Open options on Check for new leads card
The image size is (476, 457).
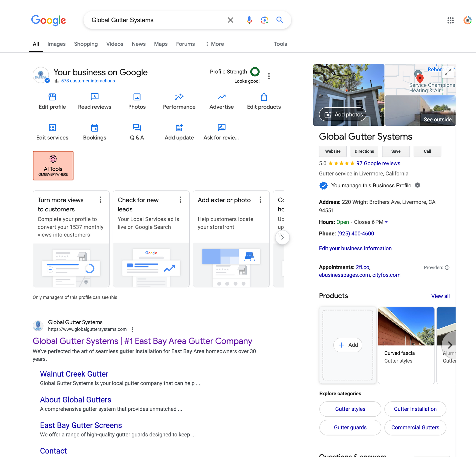click(180, 200)
